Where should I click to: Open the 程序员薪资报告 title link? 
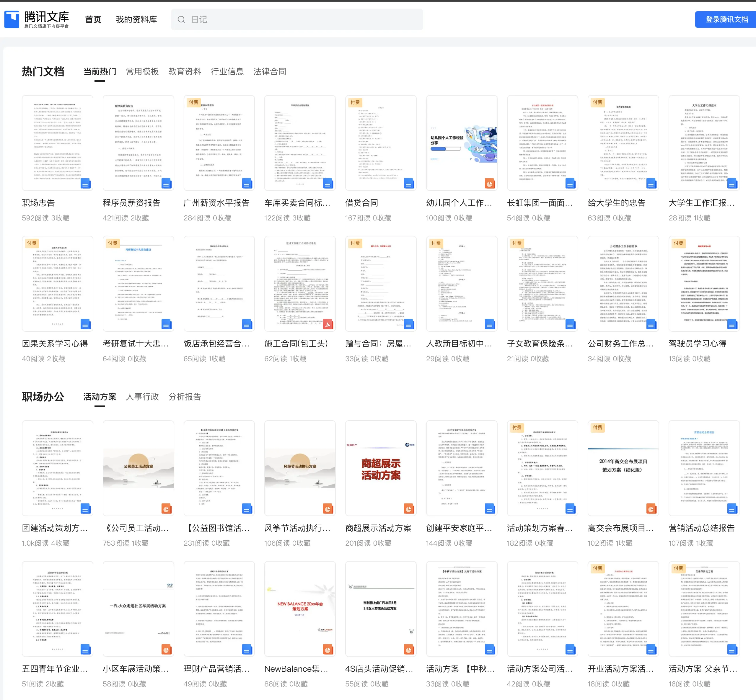click(131, 203)
